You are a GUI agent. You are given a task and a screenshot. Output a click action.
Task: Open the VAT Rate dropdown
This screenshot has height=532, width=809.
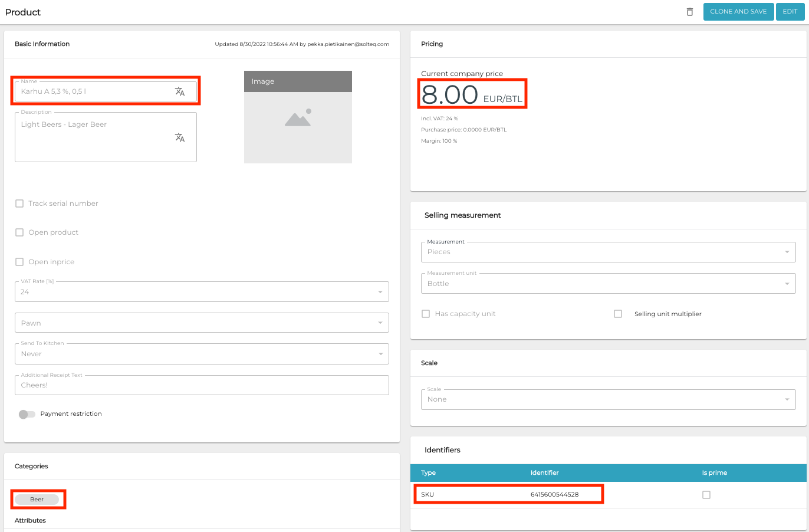coord(202,292)
